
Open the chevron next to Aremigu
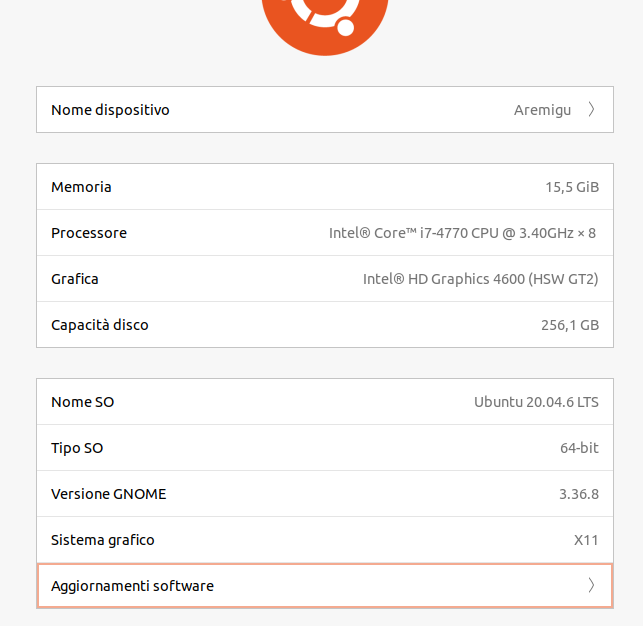pos(591,109)
